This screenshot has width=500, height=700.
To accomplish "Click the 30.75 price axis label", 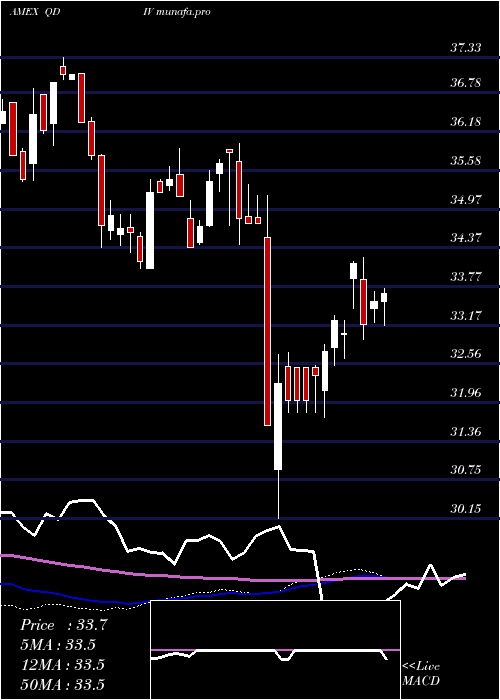I will tap(466, 470).
